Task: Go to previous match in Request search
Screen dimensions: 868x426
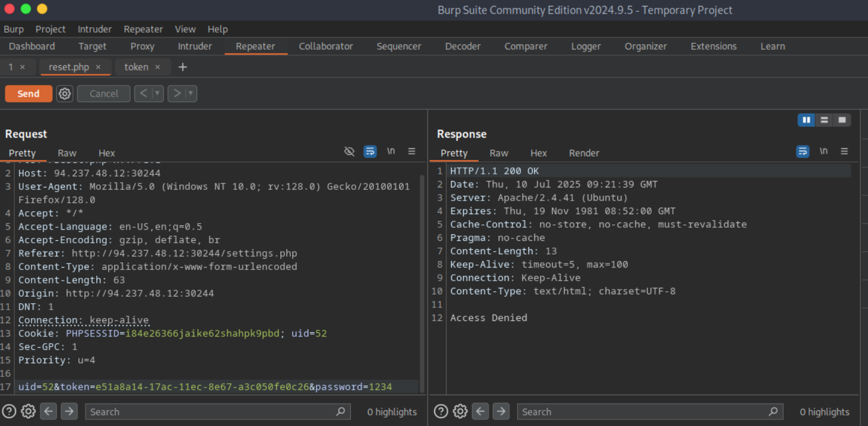Action: (x=49, y=411)
